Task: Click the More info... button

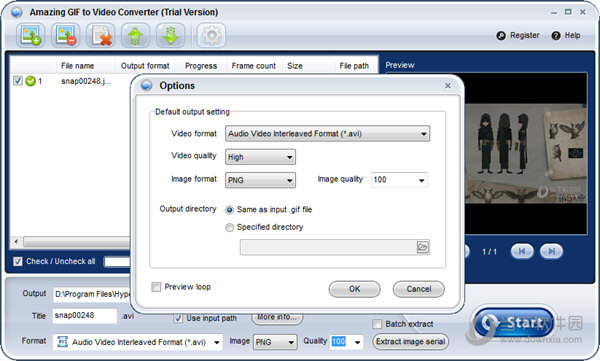Action: pos(277,317)
